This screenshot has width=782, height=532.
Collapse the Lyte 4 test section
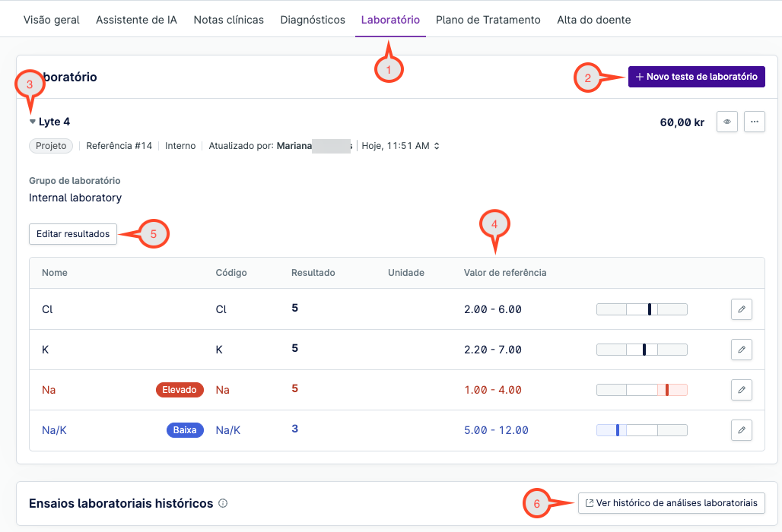point(33,122)
